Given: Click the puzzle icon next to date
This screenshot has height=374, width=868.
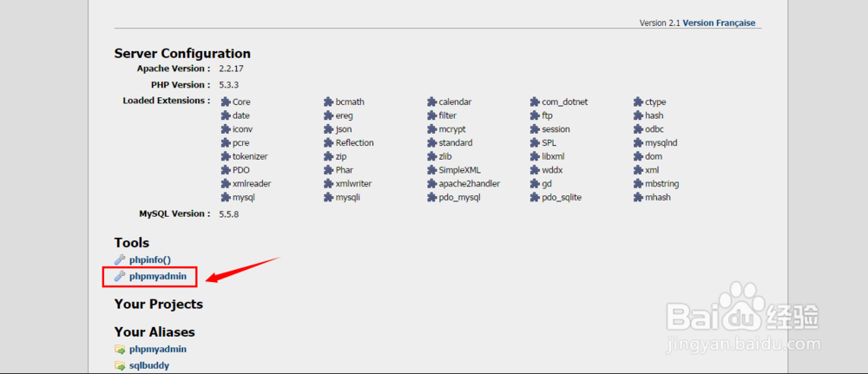Looking at the screenshot, I should tap(226, 115).
